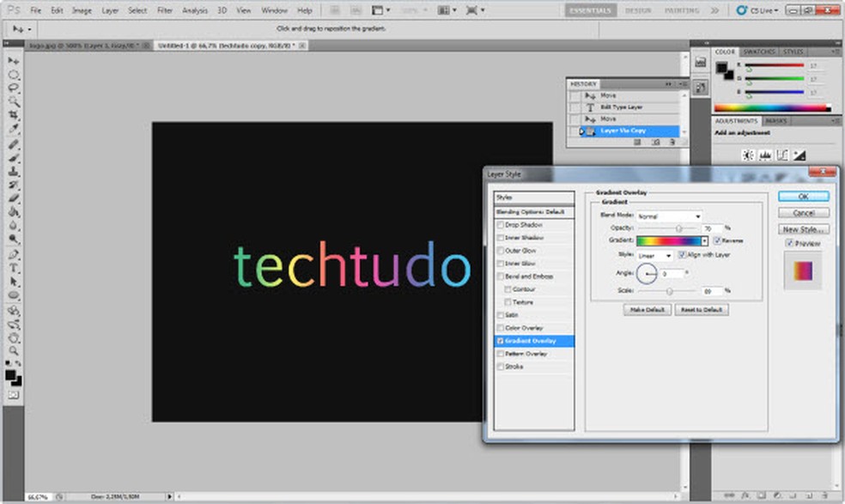Switch to the Swatches tab

[757, 52]
